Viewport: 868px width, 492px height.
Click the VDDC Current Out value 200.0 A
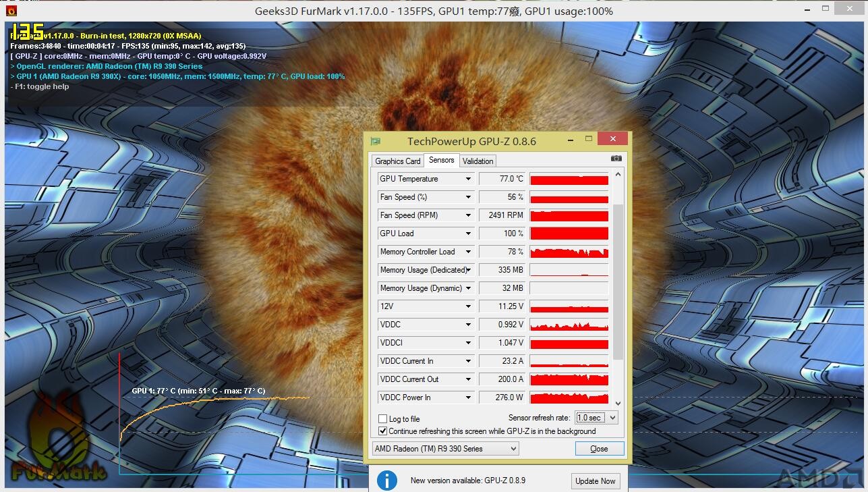(502, 379)
